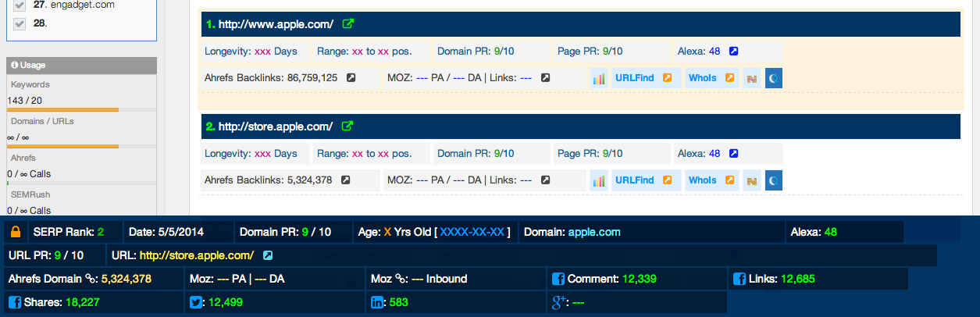980x317 pixels.
Task: Open store.apple.com external link icon in header
Action: (347, 126)
